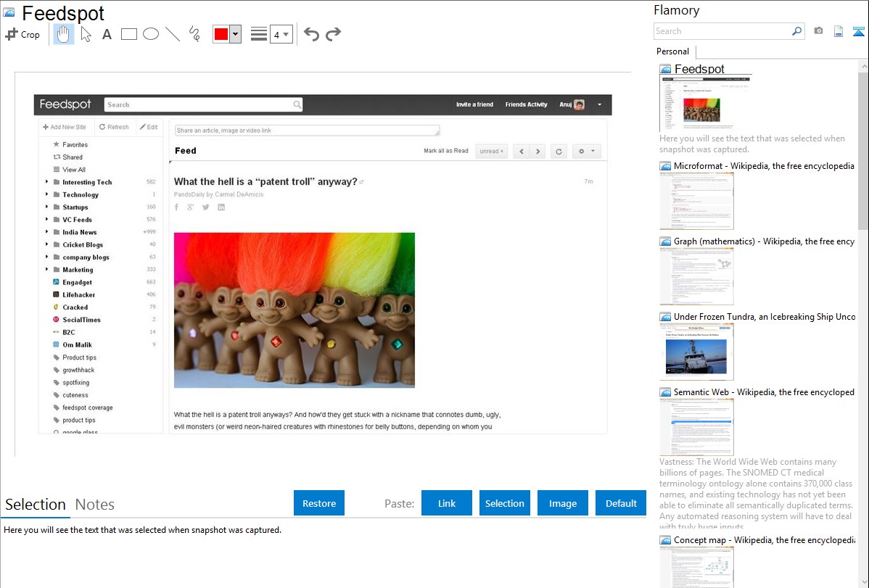Expand the VC Feeds folder arrow
The height and width of the screenshot is (588, 869).
click(46, 220)
